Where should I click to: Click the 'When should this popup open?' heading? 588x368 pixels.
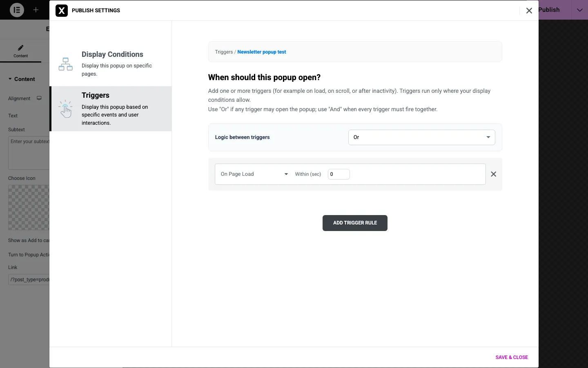[264, 78]
